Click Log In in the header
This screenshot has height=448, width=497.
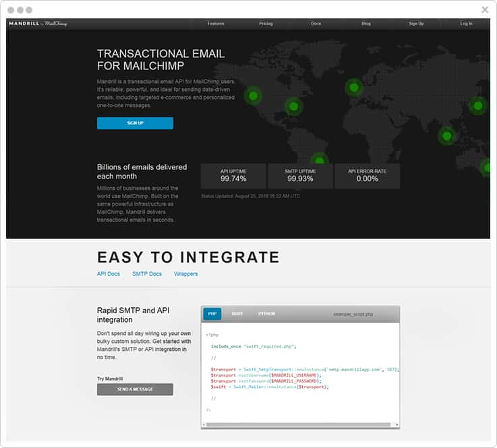466,24
